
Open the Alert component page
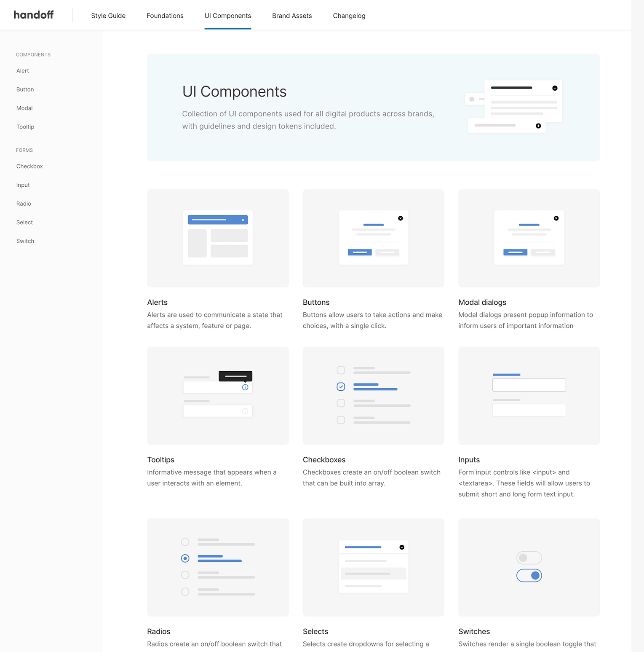pos(22,70)
